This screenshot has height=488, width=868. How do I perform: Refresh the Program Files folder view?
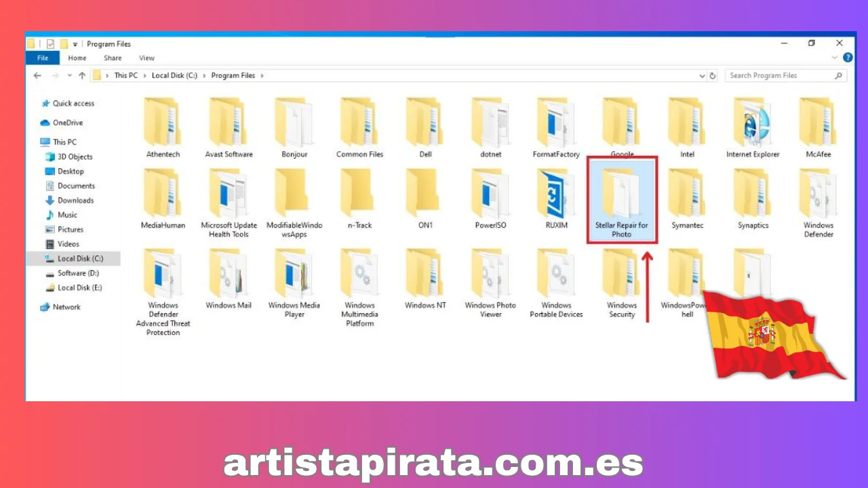(x=713, y=76)
